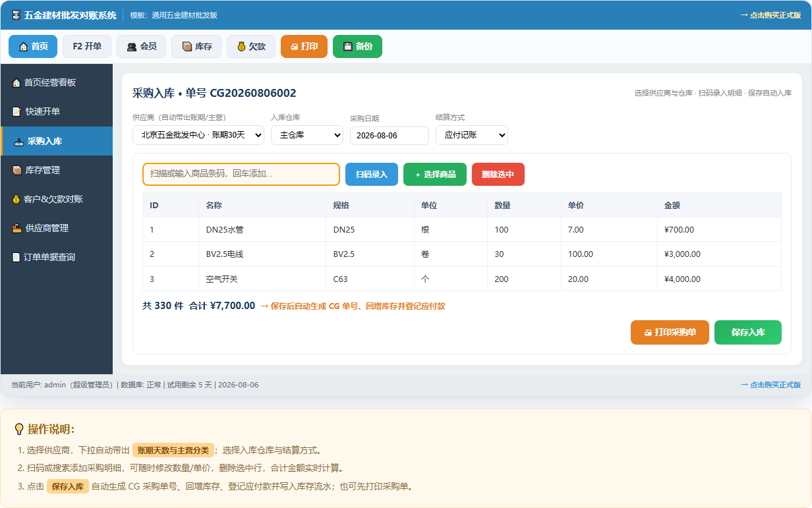The image size is (812, 508).
Task: Click the light bulb icon beside 操作说明
Action: tap(19, 430)
